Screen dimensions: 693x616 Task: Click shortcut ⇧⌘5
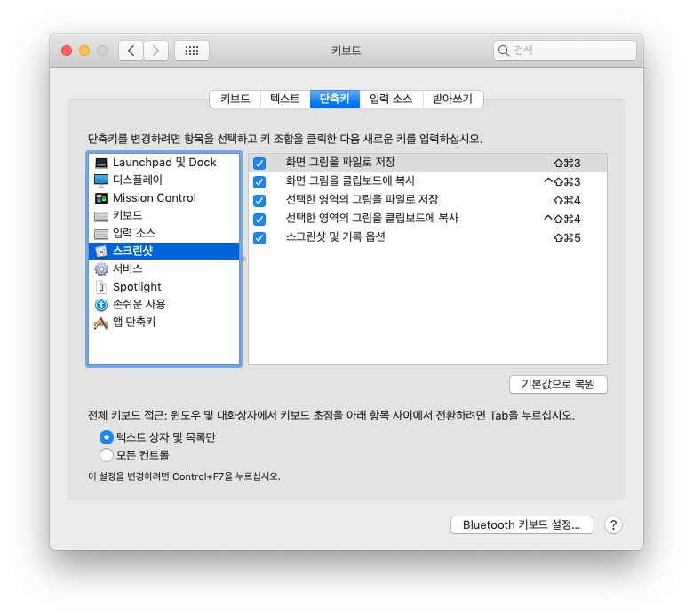tap(567, 238)
